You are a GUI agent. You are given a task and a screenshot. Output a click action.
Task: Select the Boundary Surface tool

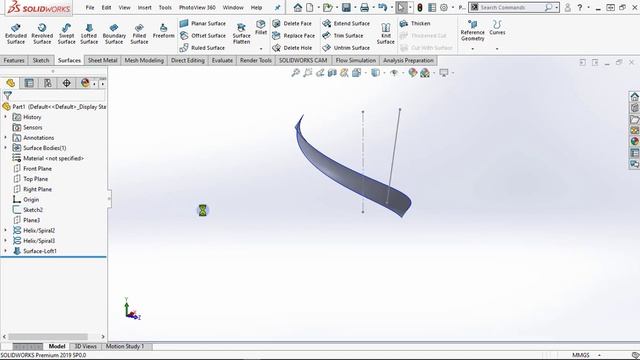click(x=114, y=33)
